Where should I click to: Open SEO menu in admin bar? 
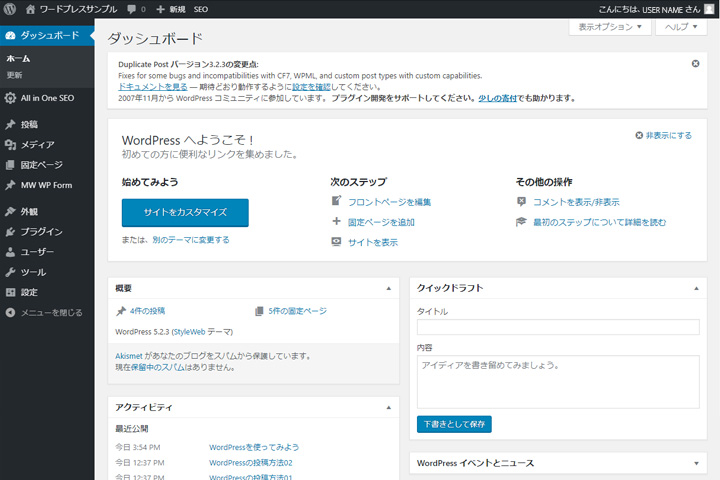click(x=201, y=9)
